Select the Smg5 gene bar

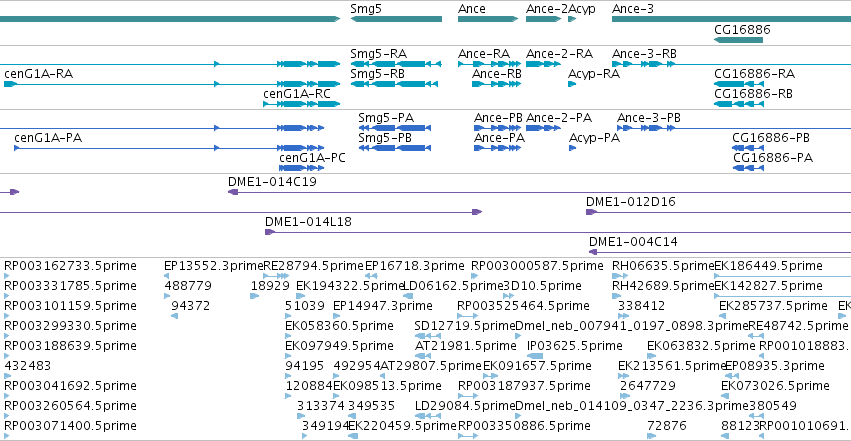tap(396, 19)
